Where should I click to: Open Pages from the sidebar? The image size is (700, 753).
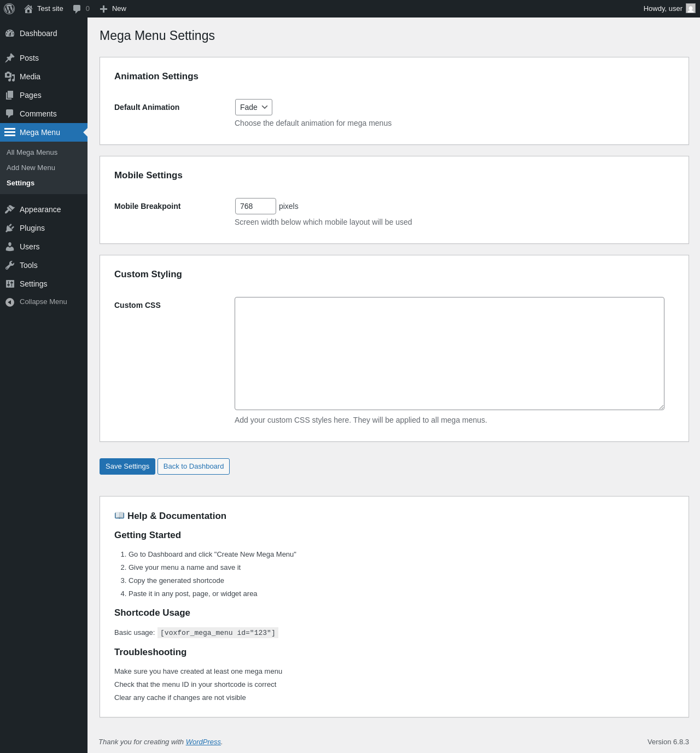[44, 95]
